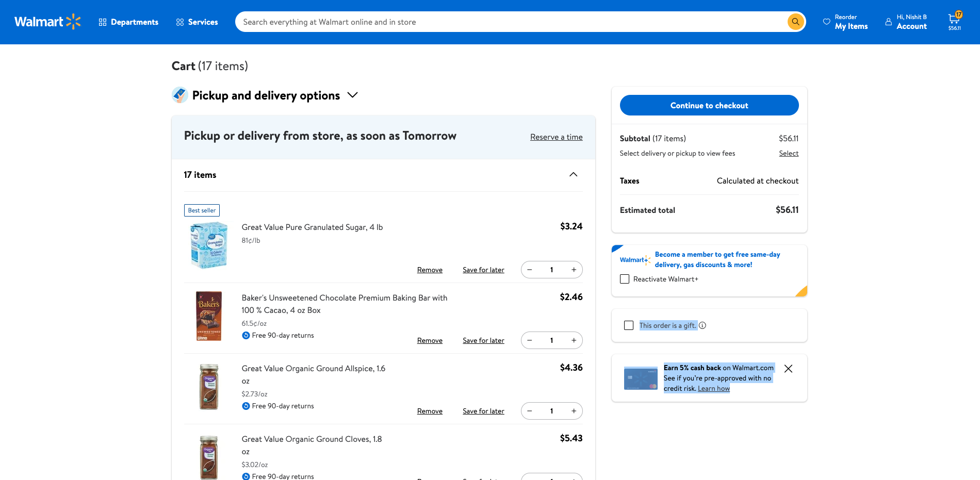Dismiss the cash back offer
Viewport: 980px width, 480px height.
point(788,369)
